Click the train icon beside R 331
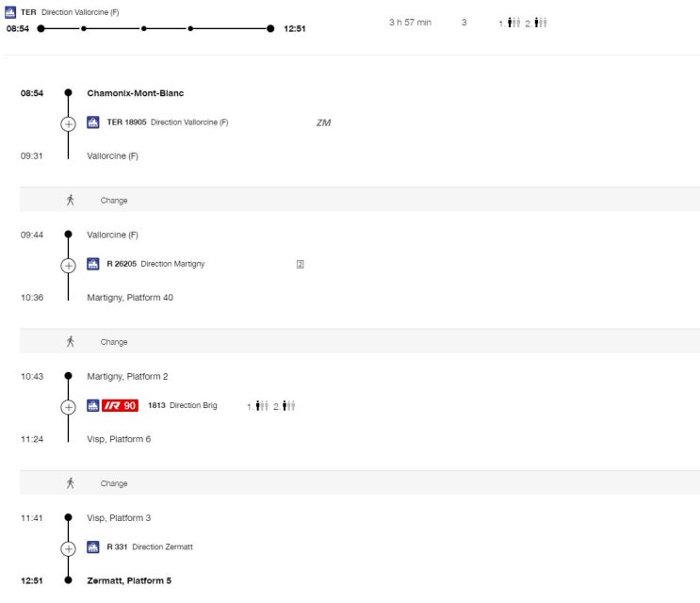The height and width of the screenshot is (603, 700). [x=93, y=546]
